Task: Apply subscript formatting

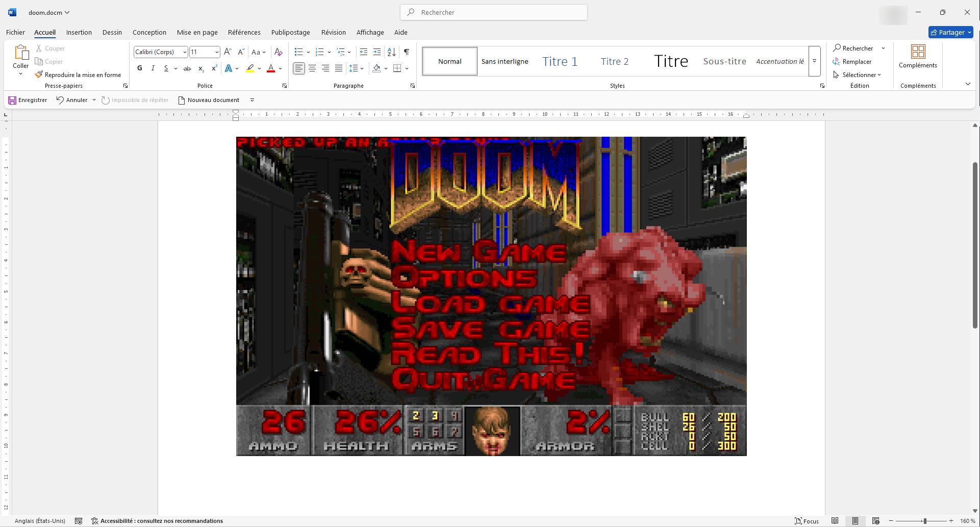Action: tap(201, 68)
